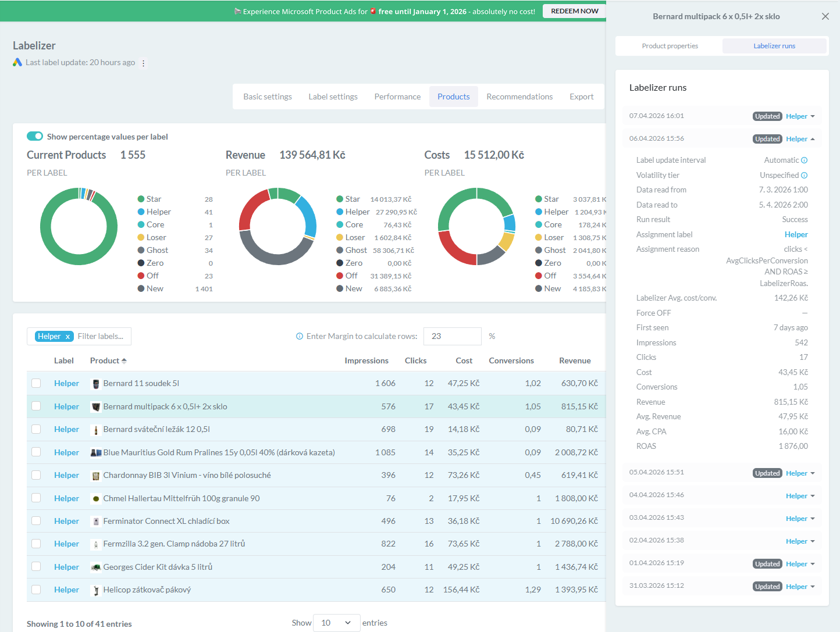Close the product details side panel
The height and width of the screenshot is (632, 840).
[825, 16]
